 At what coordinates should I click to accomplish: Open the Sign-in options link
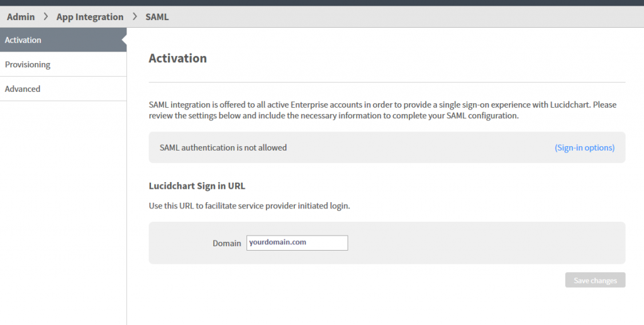pos(584,147)
